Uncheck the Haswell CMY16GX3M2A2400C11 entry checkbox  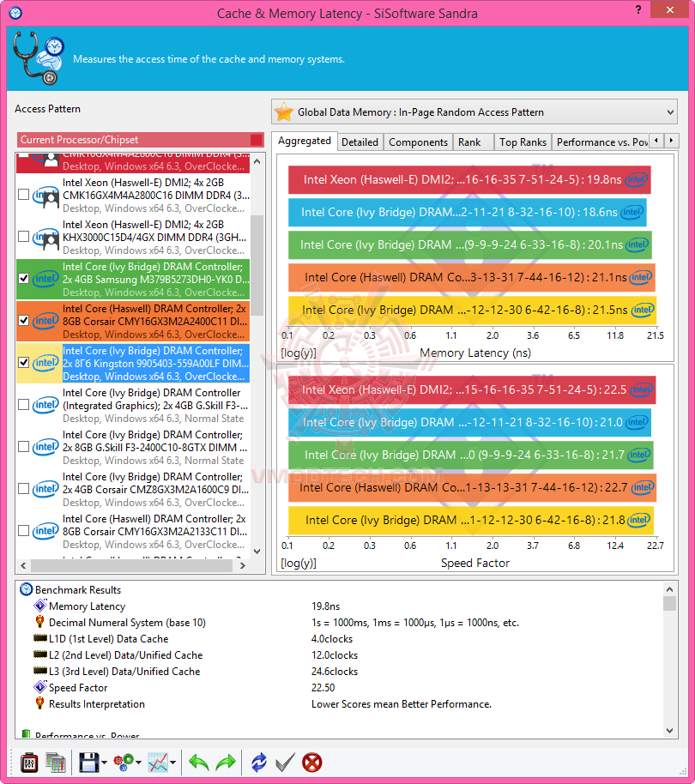(23, 320)
